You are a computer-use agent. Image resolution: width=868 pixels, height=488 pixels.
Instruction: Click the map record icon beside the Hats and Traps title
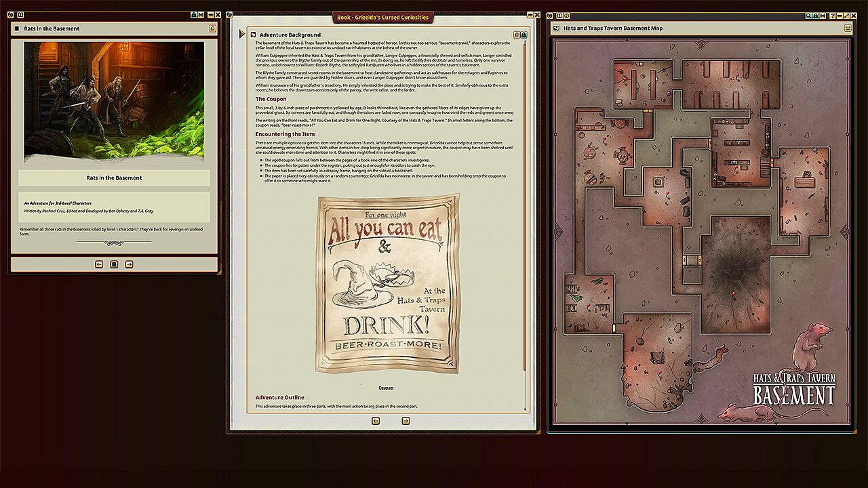click(556, 28)
